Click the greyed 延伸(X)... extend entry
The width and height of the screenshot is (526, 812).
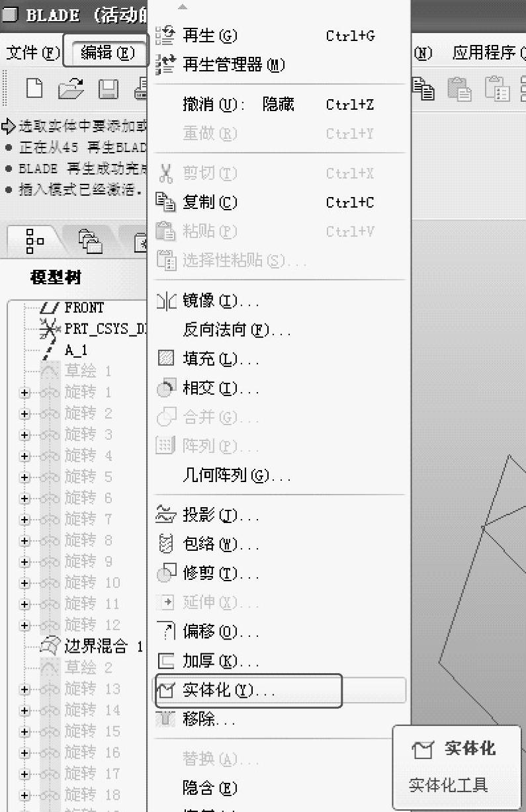coord(279,602)
